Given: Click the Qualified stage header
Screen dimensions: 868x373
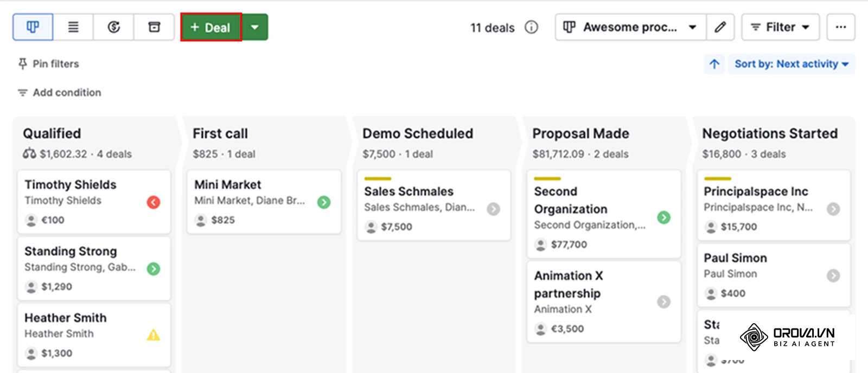Looking at the screenshot, I should (52, 133).
